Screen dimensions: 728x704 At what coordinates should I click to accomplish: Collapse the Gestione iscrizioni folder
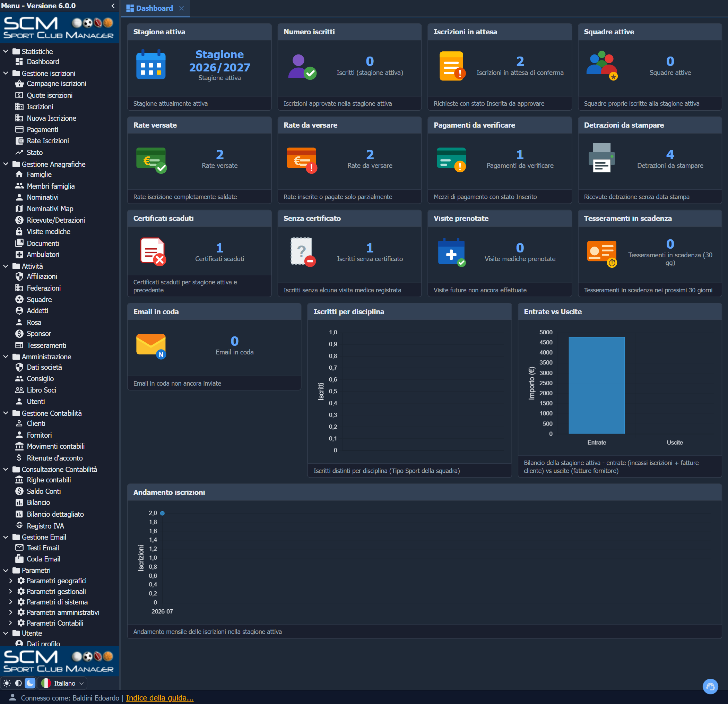6,73
